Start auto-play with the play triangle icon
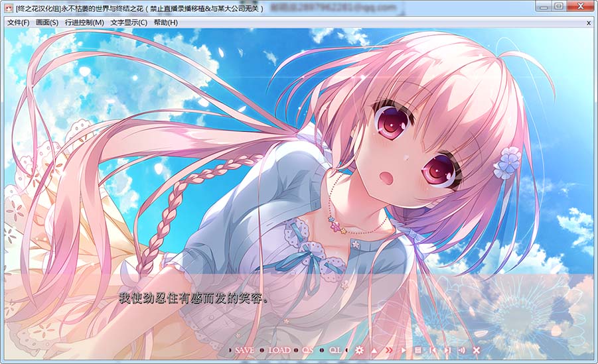 click(403, 350)
